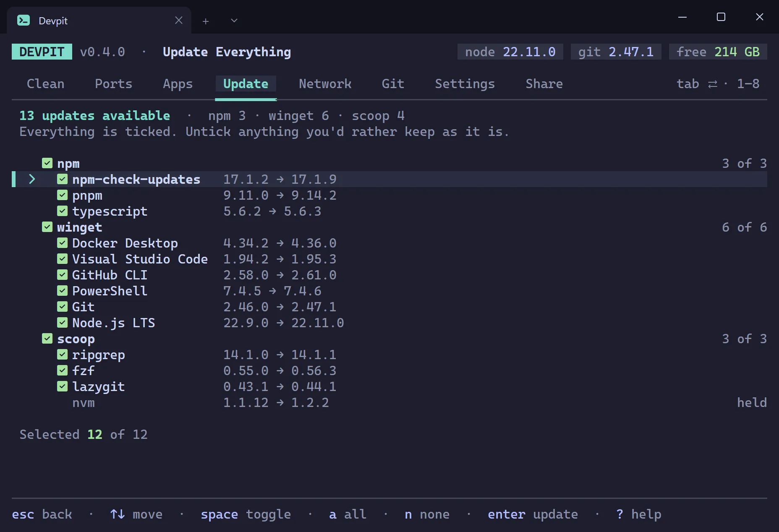The width and height of the screenshot is (779, 532).
Task: Minimize the terminal window
Action: (682, 17)
